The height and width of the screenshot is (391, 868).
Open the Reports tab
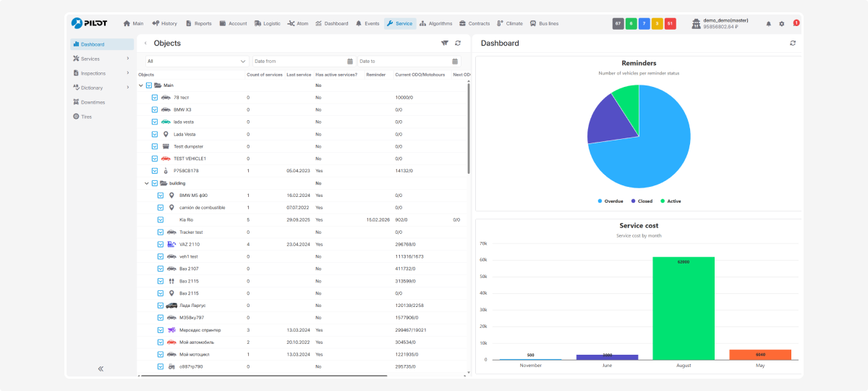coord(199,24)
